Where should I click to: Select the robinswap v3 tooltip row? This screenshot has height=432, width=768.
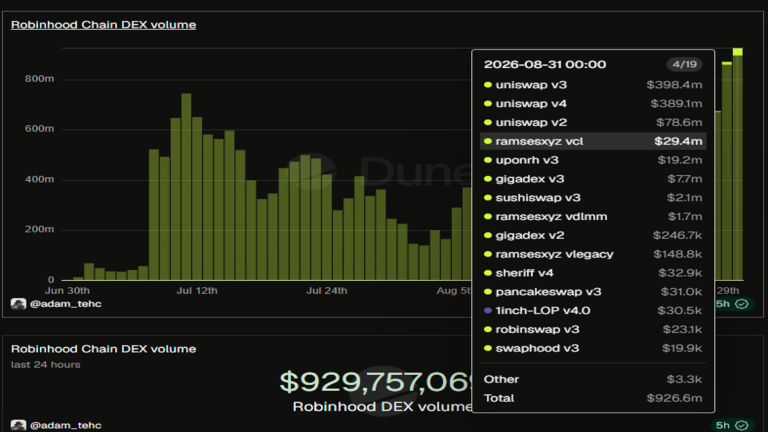point(593,330)
